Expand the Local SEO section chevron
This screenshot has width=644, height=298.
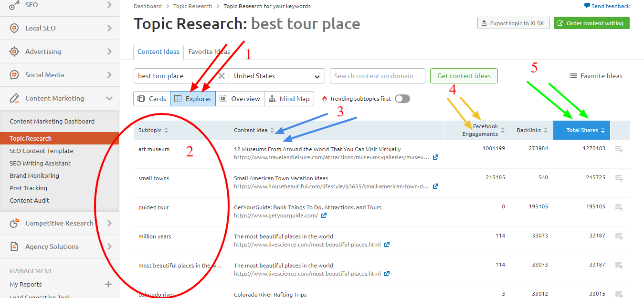tap(109, 28)
